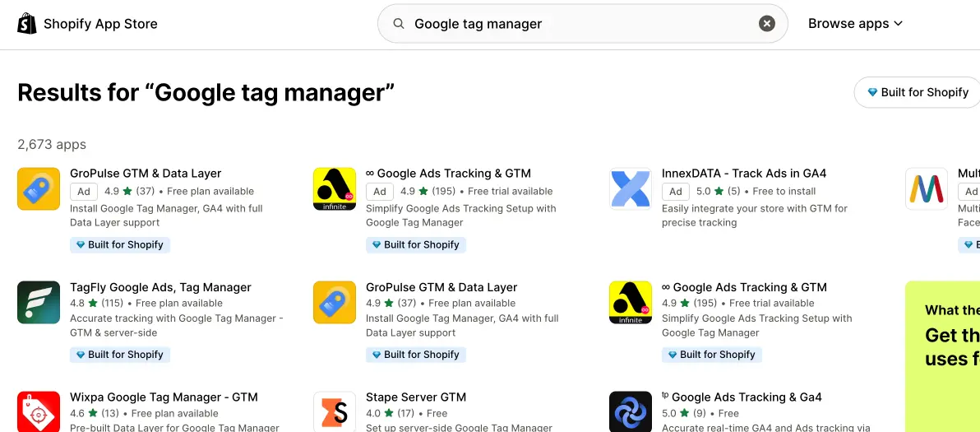980x432 pixels.
Task: Open the non-ad infinite Google Ads Tracking icon
Action: pos(631,303)
